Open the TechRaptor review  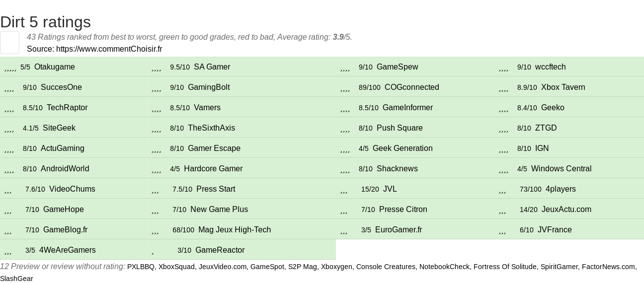(x=67, y=108)
